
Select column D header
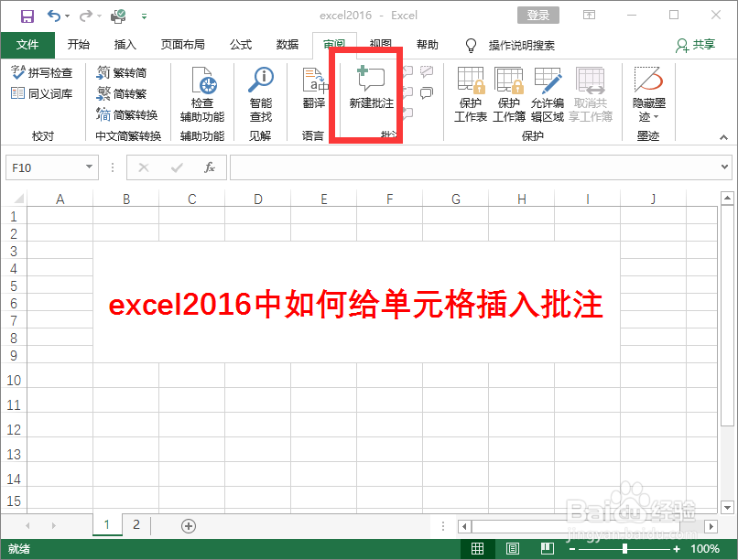(258, 199)
